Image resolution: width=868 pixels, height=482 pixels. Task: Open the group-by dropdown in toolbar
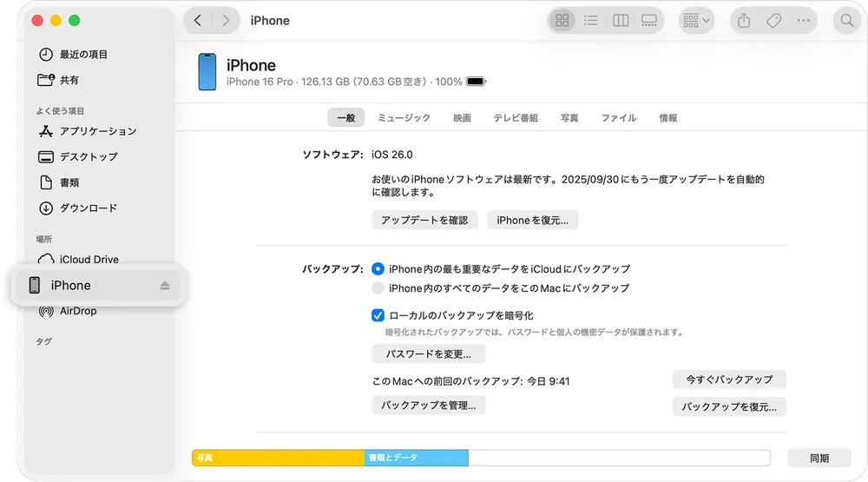tap(696, 21)
